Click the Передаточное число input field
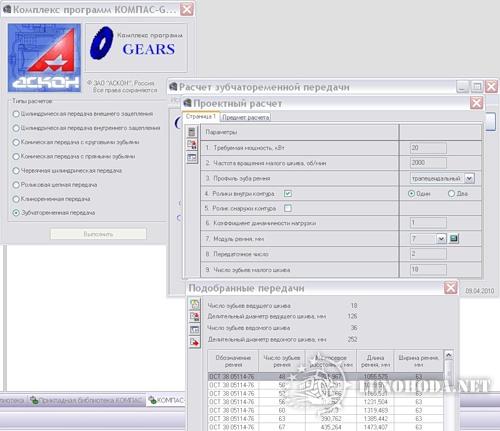 pyautogui.click(x=428, y=254)
